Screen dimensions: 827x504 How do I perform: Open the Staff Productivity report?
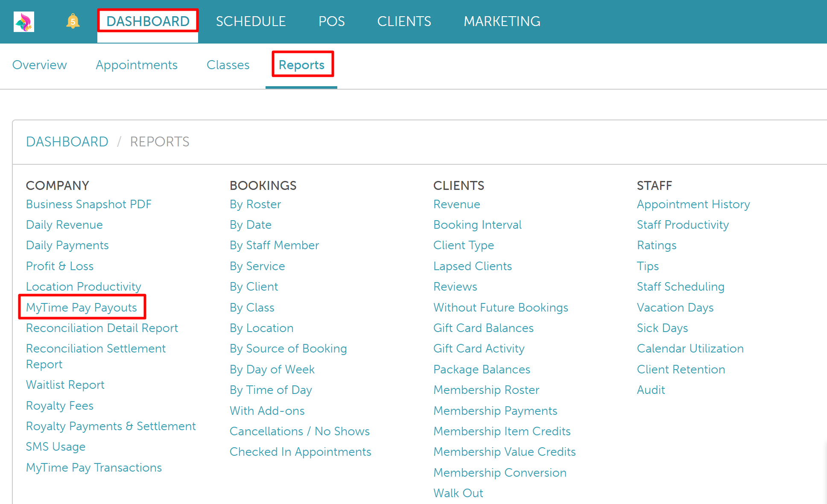click(x=683, y=225)
